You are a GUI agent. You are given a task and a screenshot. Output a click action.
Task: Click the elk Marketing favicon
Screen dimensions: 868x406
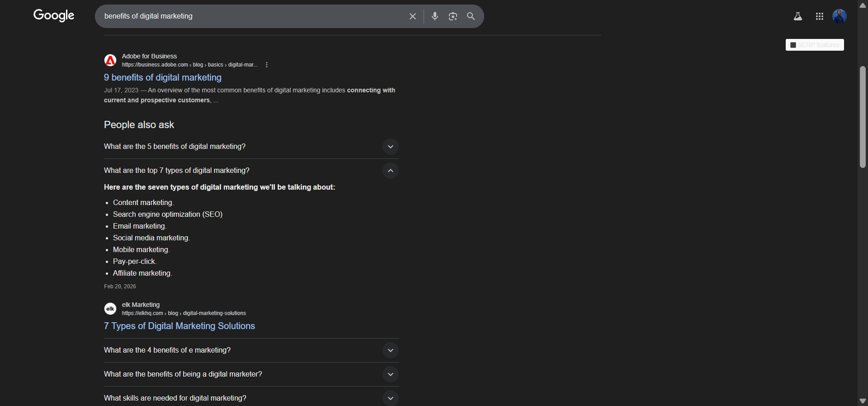[110, 309]
